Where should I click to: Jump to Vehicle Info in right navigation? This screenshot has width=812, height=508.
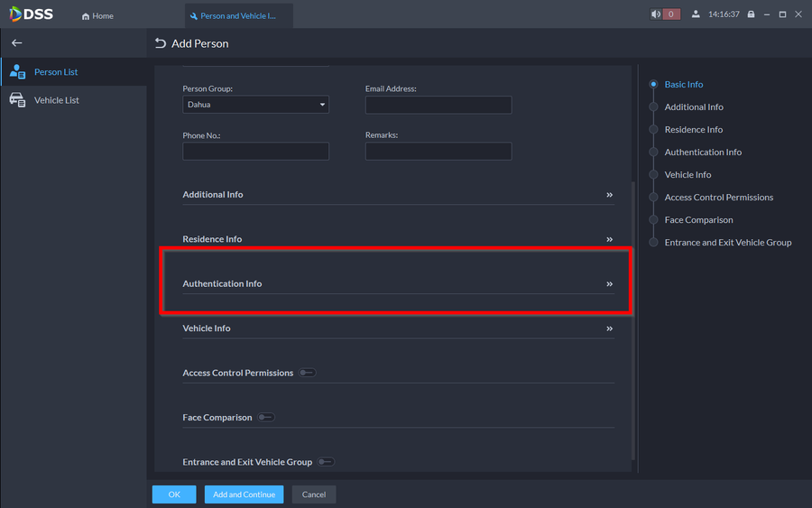click(x=687, y=175)
